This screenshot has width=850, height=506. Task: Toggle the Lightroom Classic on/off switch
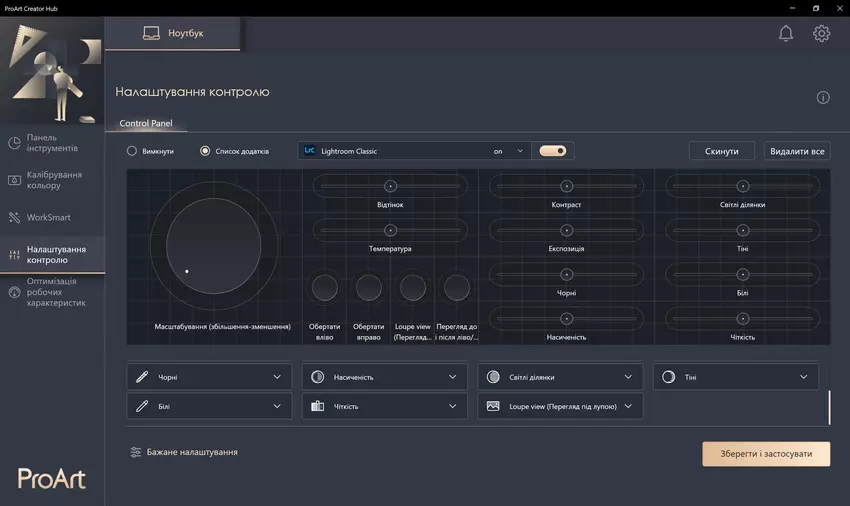coord(552,151)
